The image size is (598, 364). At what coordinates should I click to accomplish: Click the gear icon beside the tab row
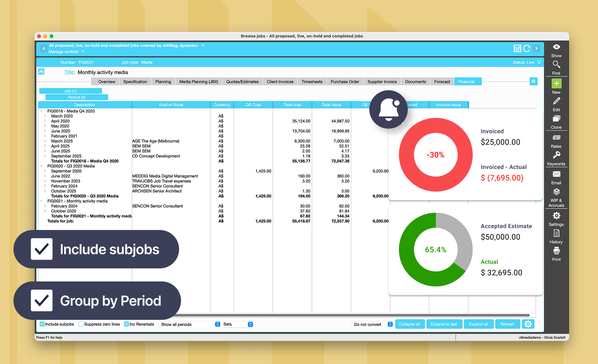click(533, 81)
